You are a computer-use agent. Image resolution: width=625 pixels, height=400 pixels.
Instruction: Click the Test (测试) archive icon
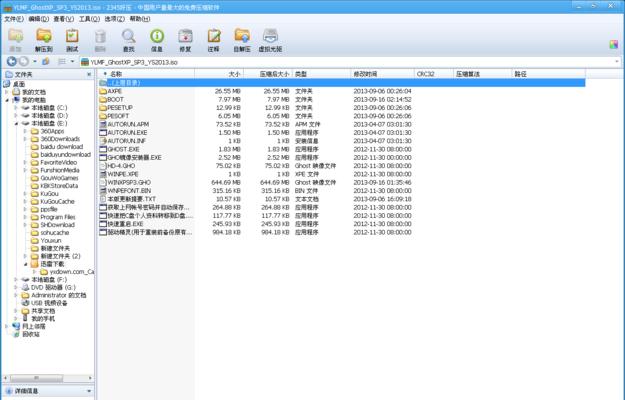72,40
